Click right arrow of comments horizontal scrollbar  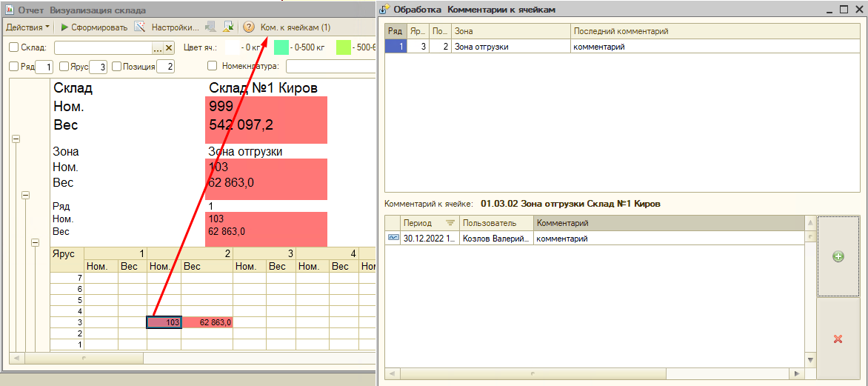click(x=797, y=373)
